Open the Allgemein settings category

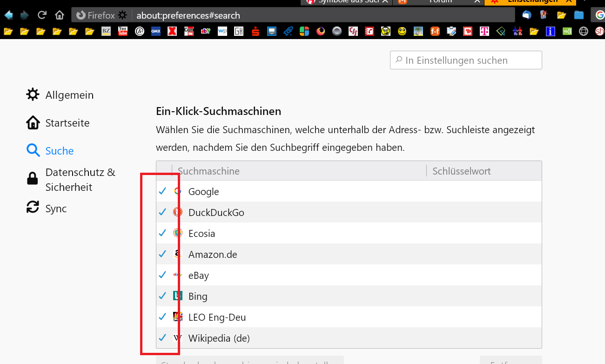[60, 95]
